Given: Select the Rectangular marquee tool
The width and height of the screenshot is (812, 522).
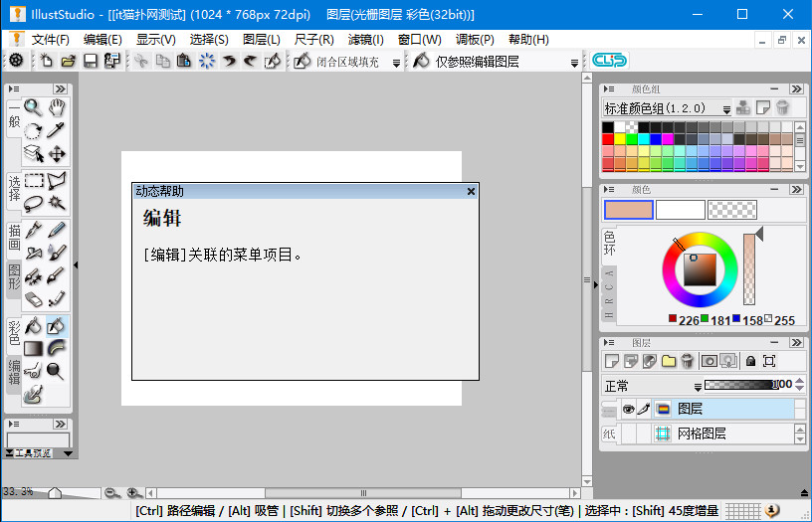Looking at the screenshot, I should 33,181.
